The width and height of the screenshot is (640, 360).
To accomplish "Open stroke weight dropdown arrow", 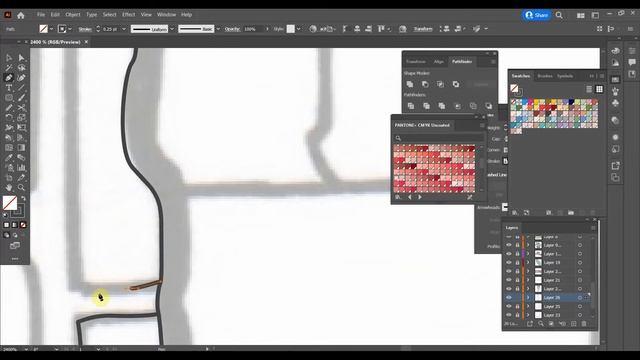I will 124,29.
